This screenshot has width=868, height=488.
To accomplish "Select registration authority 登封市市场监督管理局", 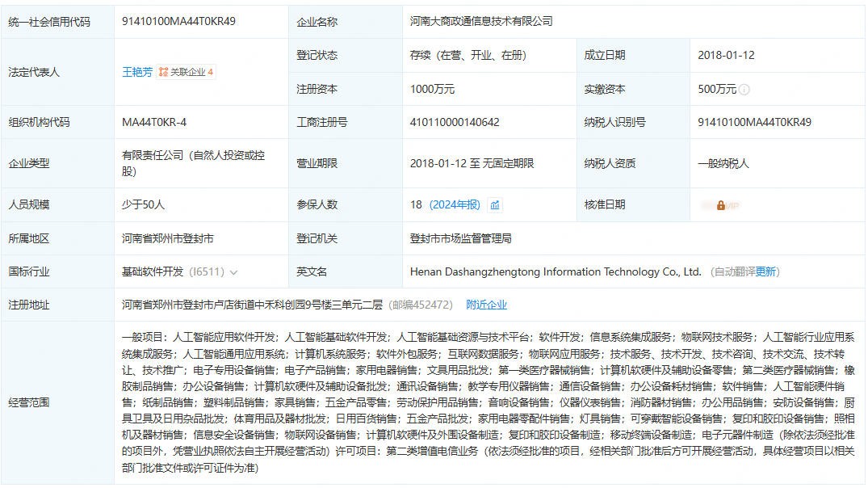I will (x=460, y=238).
